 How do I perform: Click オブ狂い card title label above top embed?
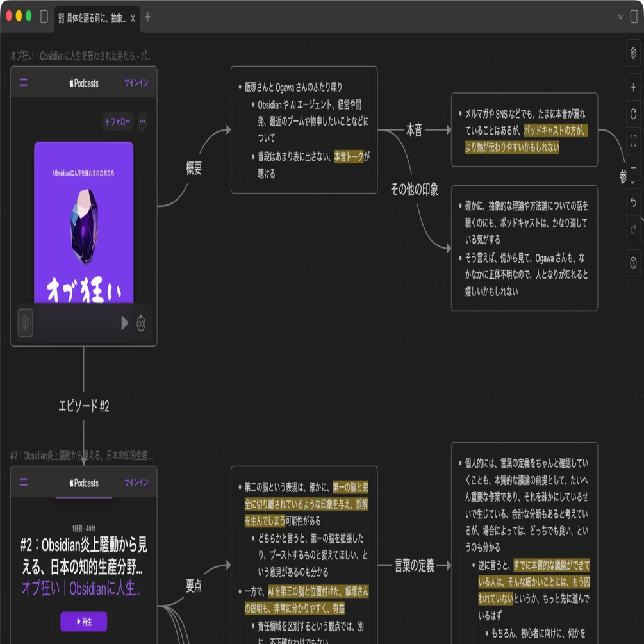pyautogui.click(x=81, y=56)
